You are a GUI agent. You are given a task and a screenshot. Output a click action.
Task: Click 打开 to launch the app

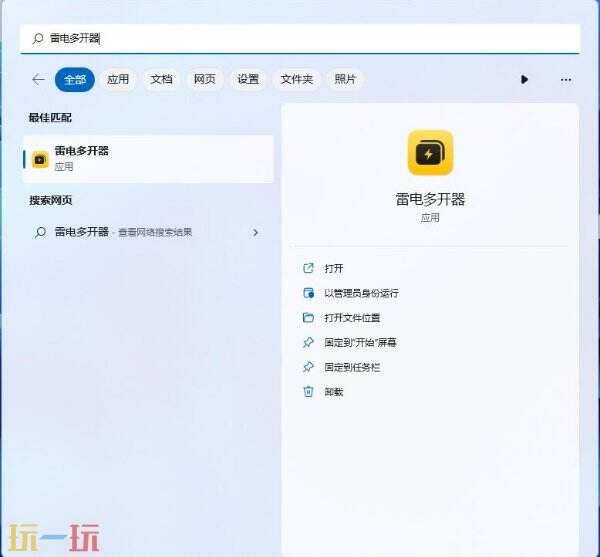pos(334,269)
